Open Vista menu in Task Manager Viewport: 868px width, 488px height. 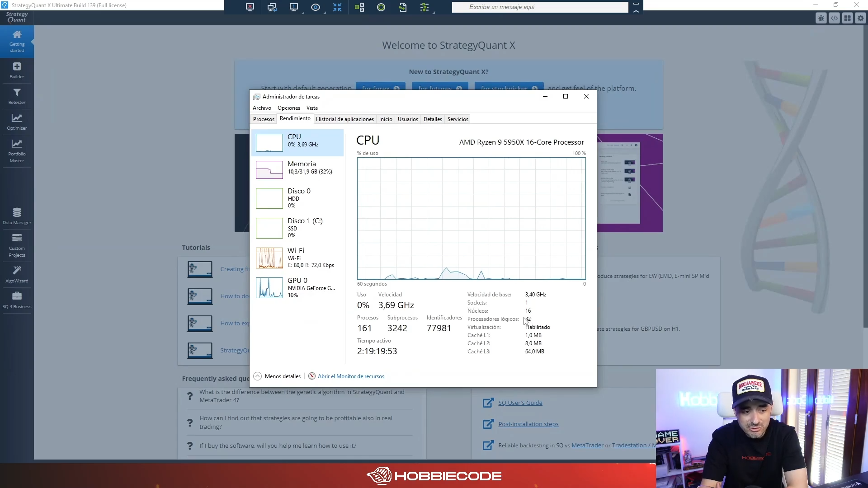(312, 108)
